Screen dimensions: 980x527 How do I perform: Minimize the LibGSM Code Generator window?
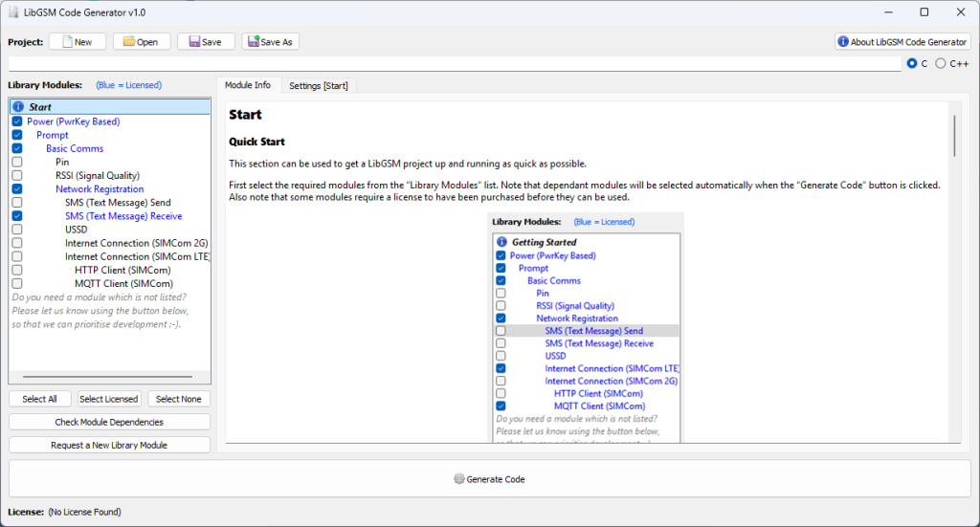pyautogui.click(x=889, y=12)
